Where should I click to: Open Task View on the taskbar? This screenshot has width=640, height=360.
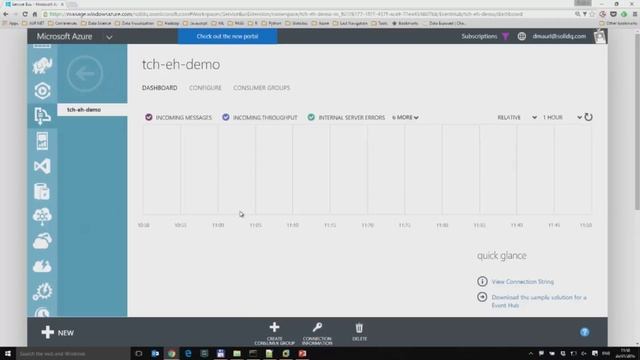point(139,353)
